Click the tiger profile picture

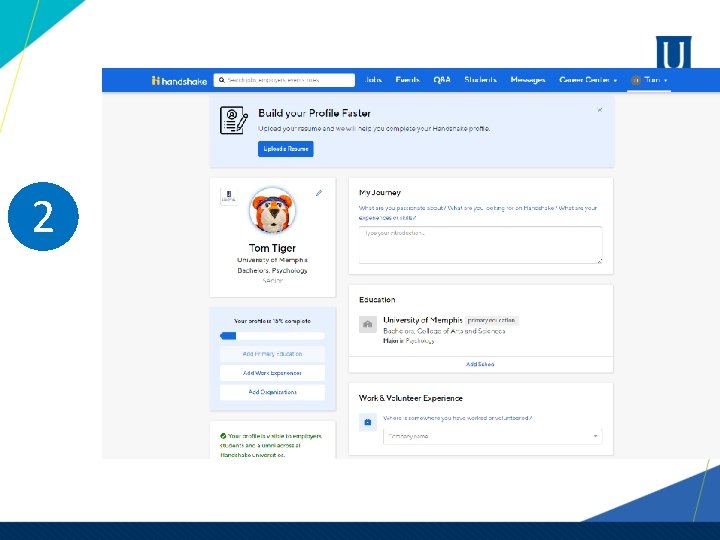[x=272, y=211]
